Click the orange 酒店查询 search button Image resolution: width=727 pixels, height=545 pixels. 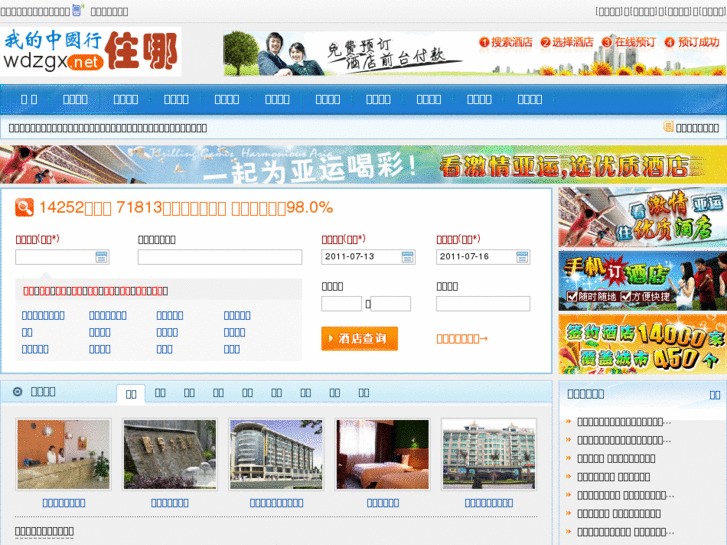pyautogui.click(x=359, y=339)
